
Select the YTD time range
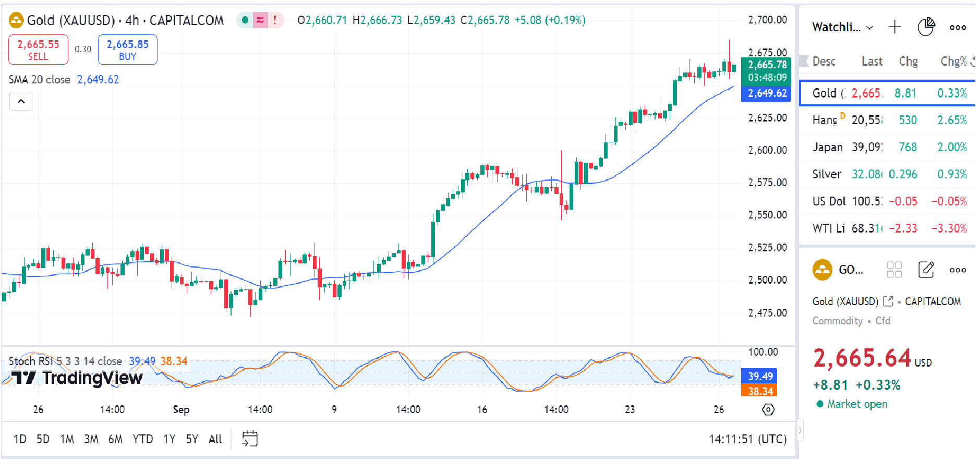pyautogui.click(x=142, y=439)
